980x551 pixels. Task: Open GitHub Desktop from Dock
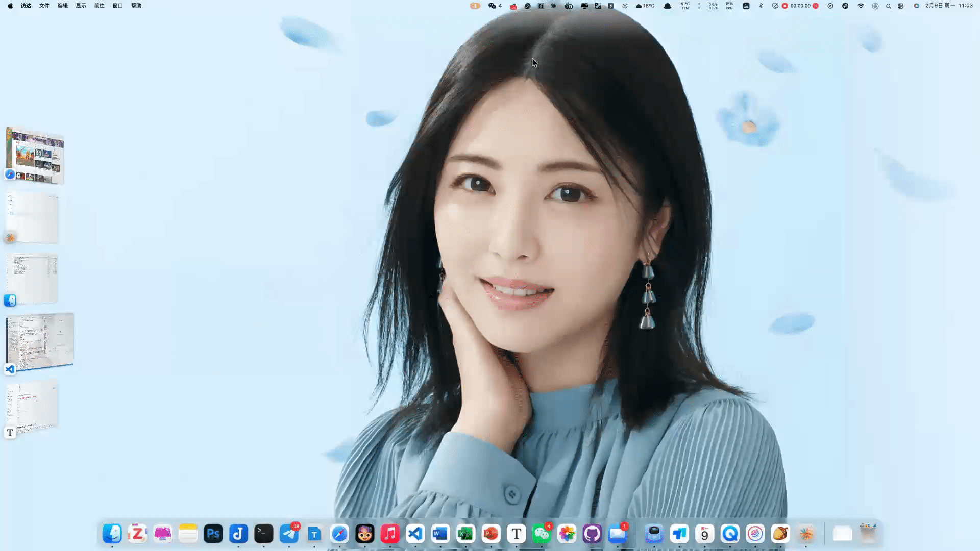[x=592, y=534]
